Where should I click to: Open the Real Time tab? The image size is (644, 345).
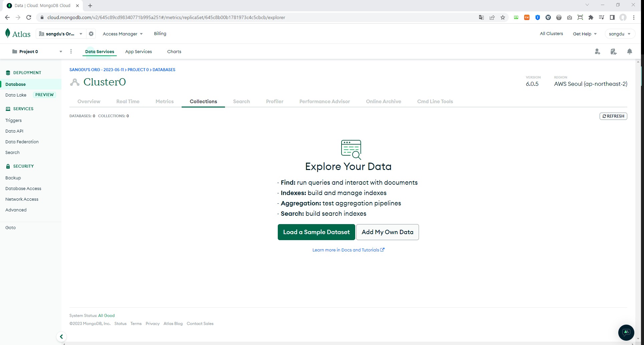pyautogui.click(x=128, y=102)
